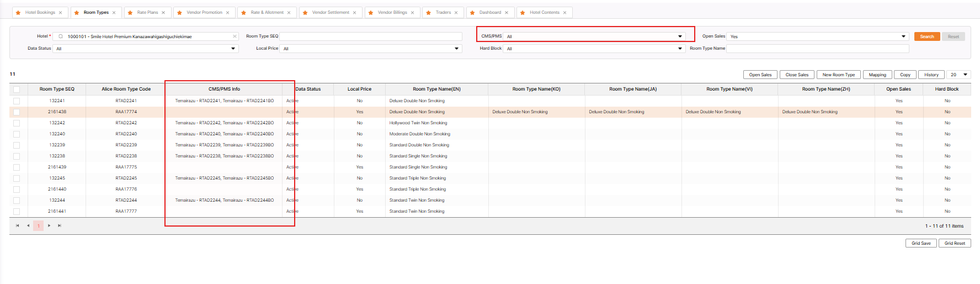The image size is (980, 284).
Task: Clear the Hotel field with the X icon
Action: [x=235, y=36]
